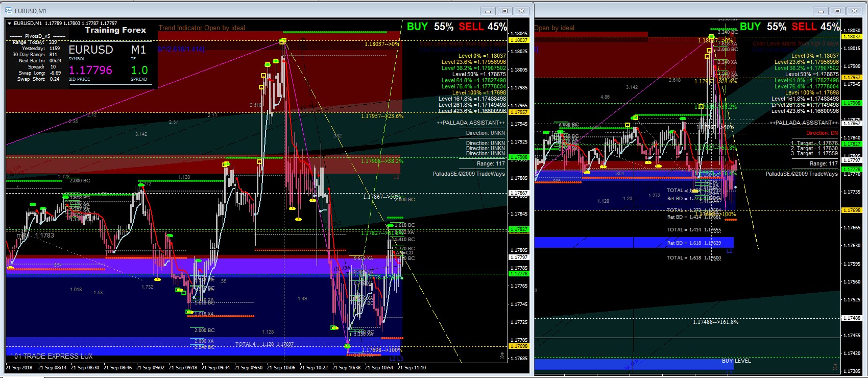Click the white 1.17488 price tag, right axis
The image size is (868, 378).
pyautogui.click(x=852, y=318)
